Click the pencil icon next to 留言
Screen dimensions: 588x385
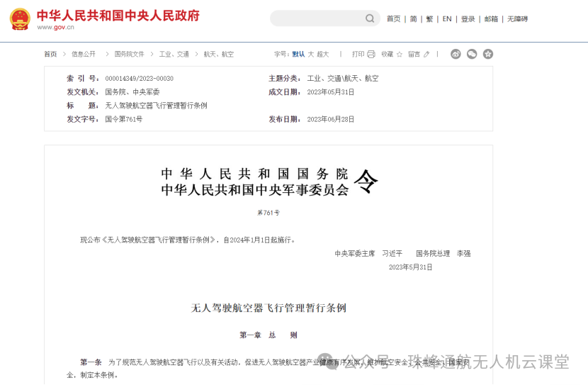[x=426, y=55]
